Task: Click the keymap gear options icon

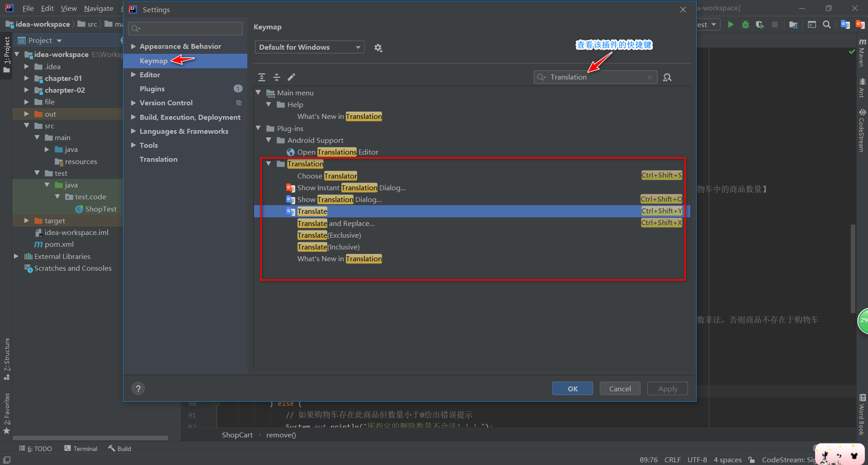Action: click(378, 47)
